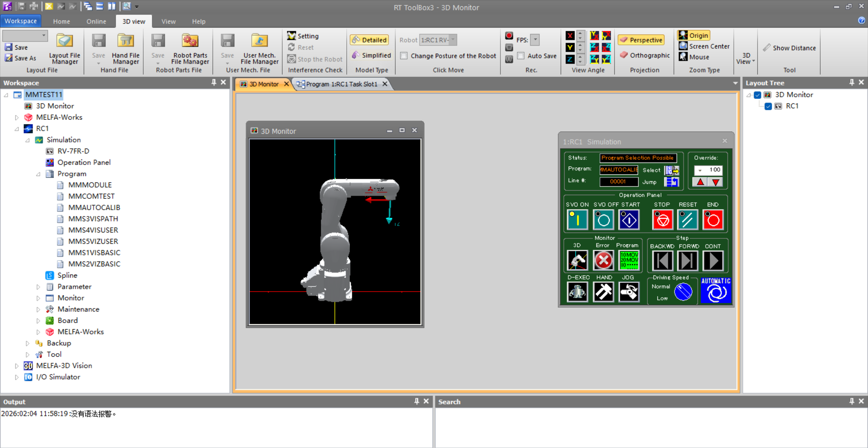Image resolution: width=868 pixels, height=448 pixels.
Task: Open the Help ribbon tab
Action: pyautogui.click(x=198, y=21)
